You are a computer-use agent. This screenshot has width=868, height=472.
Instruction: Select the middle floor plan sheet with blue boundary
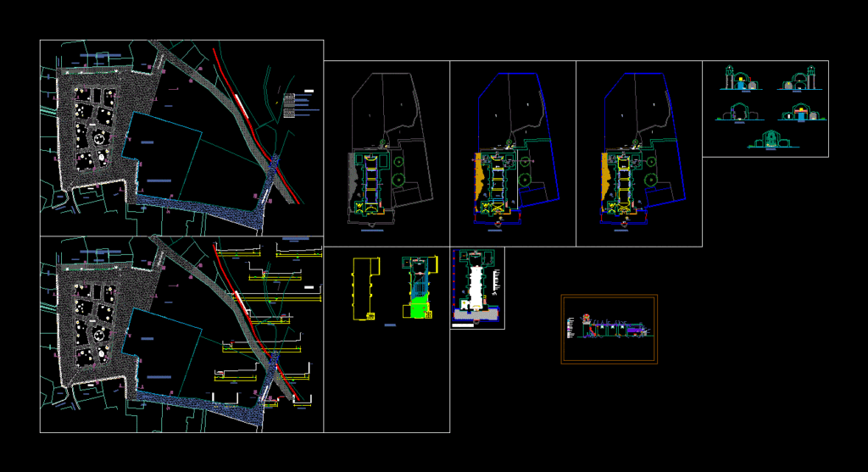[x=513, y=154]
